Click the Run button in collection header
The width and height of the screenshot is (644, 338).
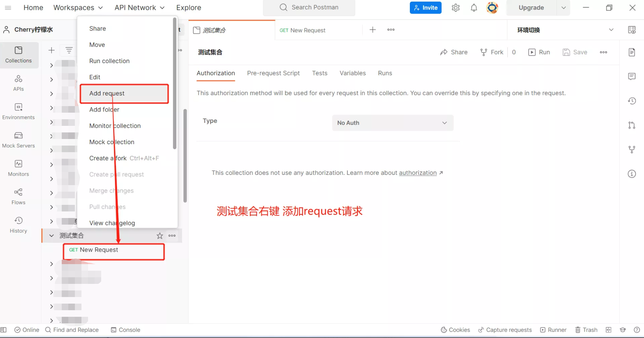(x=539, y=52)
